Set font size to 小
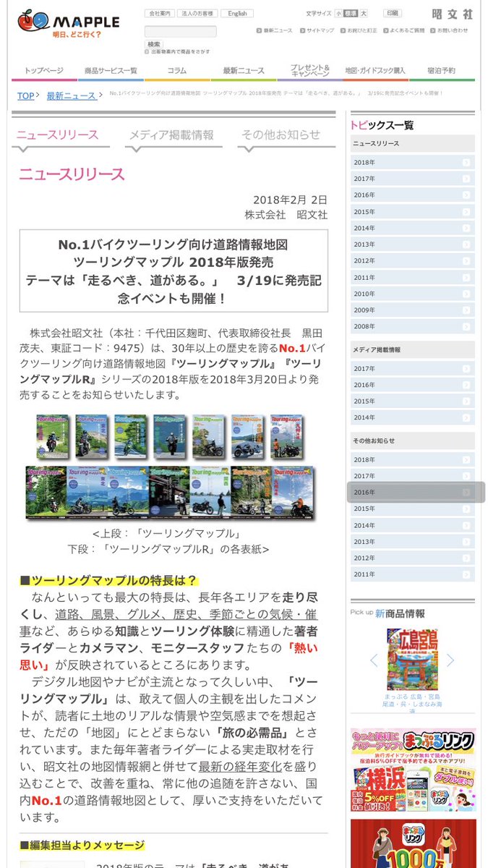Image resolution: width=488 pixels, height=868 pixels. pyautogui.click(x=338, y=13)
